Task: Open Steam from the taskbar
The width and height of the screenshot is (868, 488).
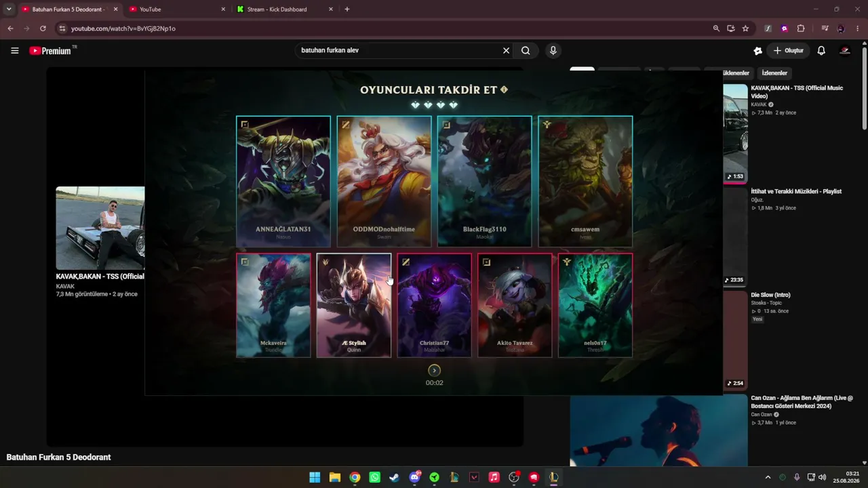Action: (394, 477)
